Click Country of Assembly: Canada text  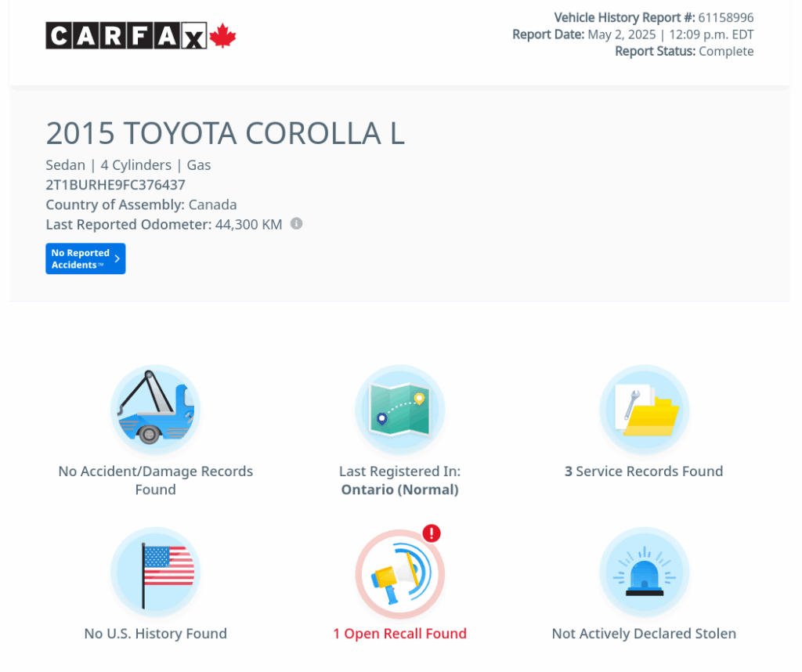click(141, 204)
